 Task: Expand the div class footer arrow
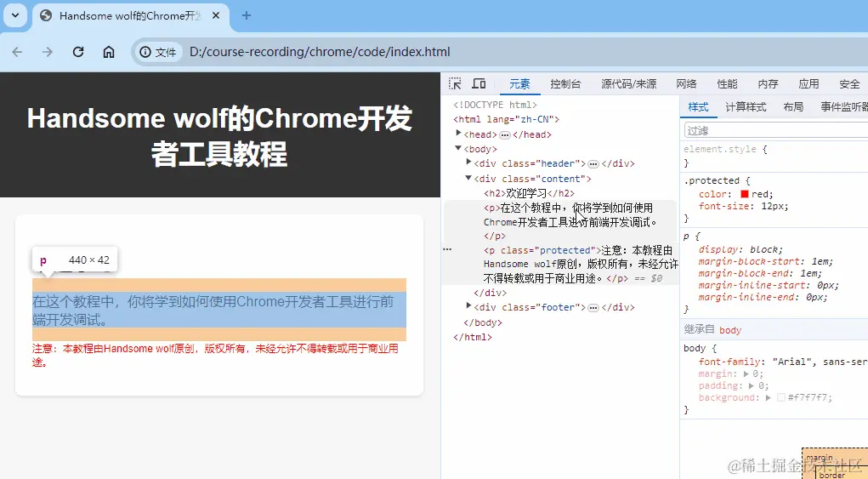tap(469, 306)
